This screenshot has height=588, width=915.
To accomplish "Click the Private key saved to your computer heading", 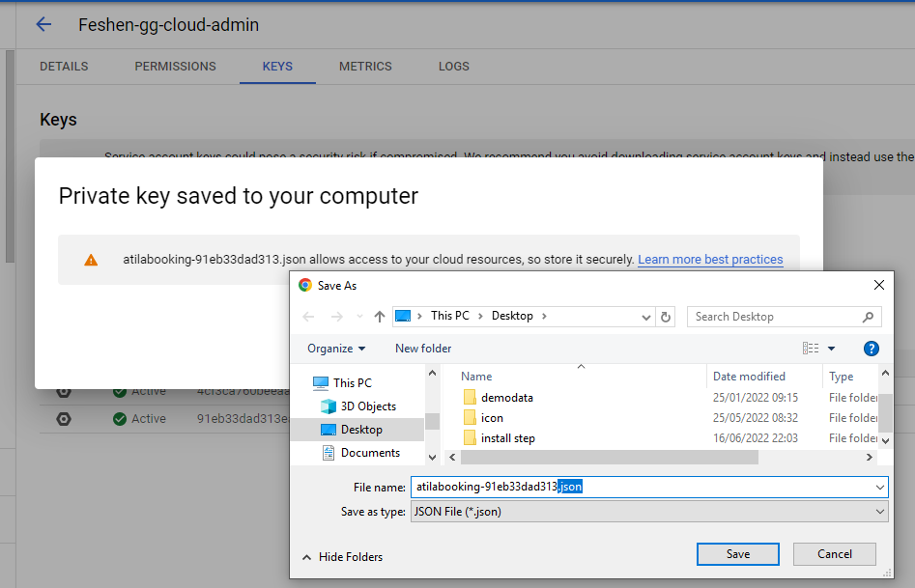I will [238, 197].
